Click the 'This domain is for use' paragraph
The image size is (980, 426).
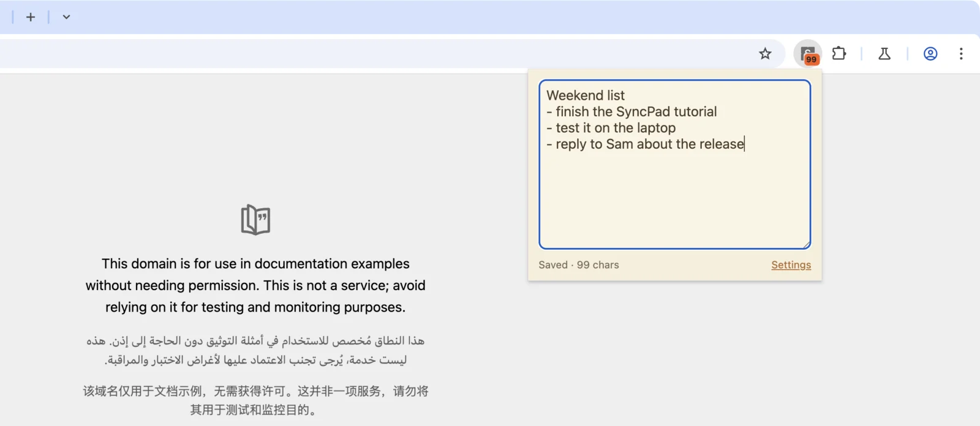point(255,285)
